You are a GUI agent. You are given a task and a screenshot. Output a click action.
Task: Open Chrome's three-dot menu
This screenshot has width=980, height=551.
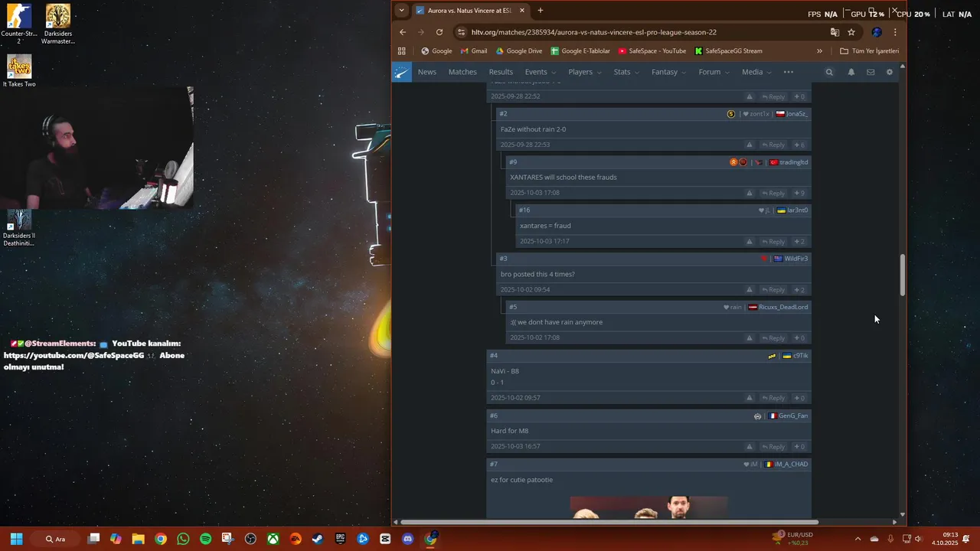pyautogui.click(x=895, y=32)
